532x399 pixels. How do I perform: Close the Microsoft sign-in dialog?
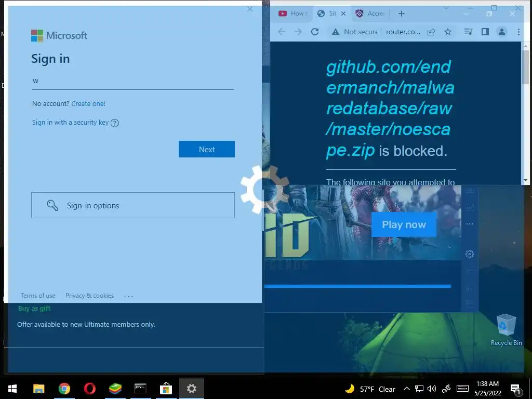pos(250,9)
